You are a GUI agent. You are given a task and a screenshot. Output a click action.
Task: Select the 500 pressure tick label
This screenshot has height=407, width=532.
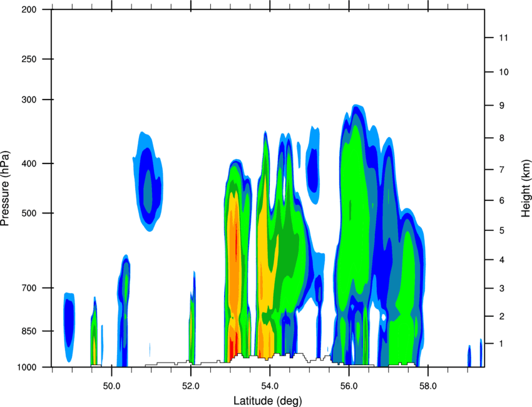pyautogui.click(x=29, y=213)
